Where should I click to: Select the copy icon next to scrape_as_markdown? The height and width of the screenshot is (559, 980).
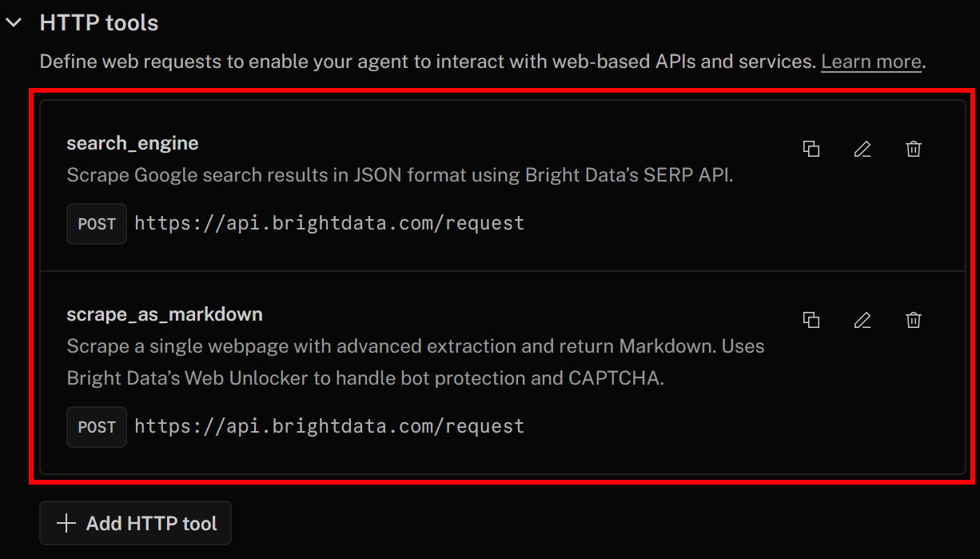coord(811,320)
